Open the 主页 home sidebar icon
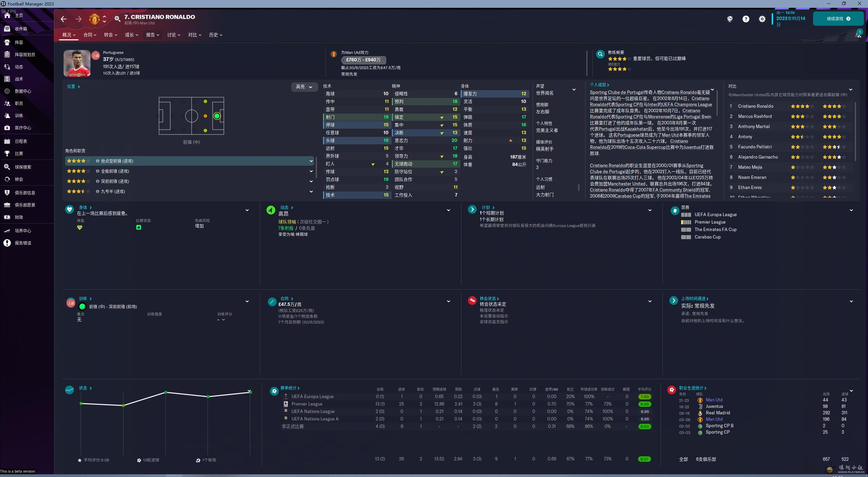This screenshot has height=477, width=868. coord(7,15)
